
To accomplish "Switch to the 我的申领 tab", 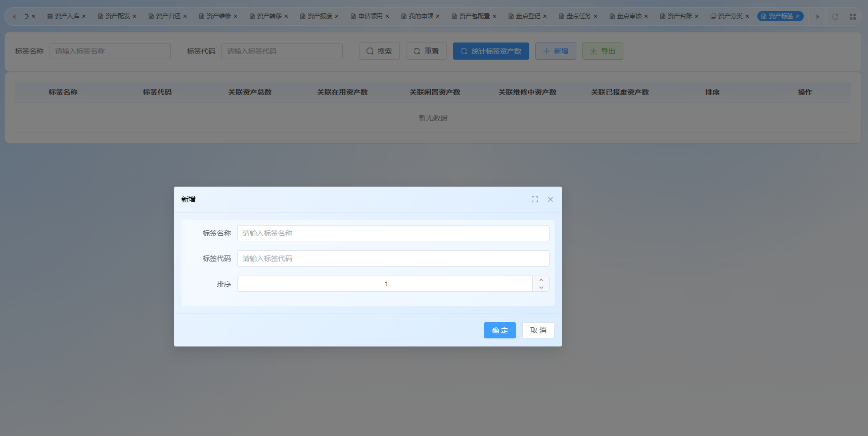I will 421,16.
